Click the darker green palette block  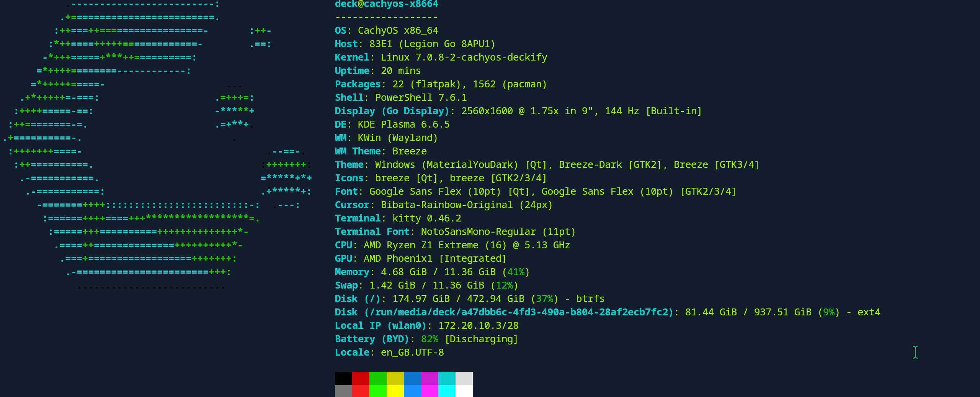click(x=378, y=378)
